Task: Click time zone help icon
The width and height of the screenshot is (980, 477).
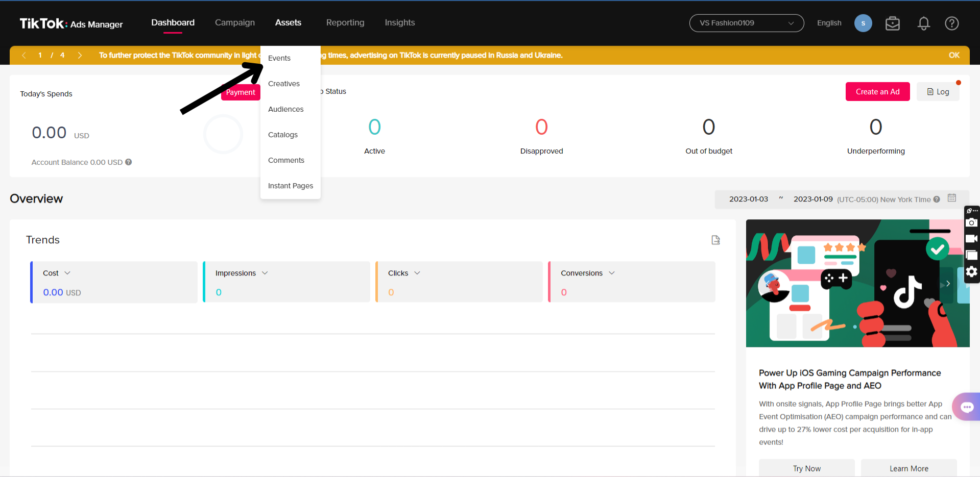Action: coord(937,199)
